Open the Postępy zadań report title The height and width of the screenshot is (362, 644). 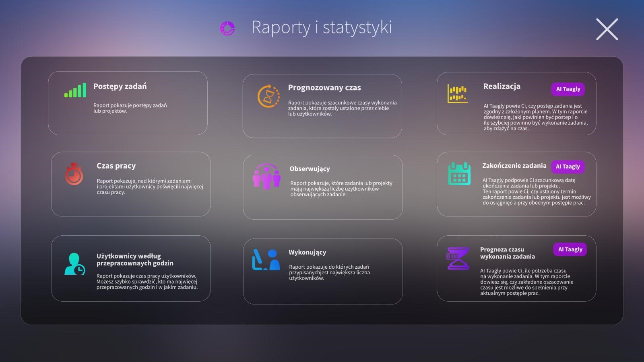[x=120, y=86]
